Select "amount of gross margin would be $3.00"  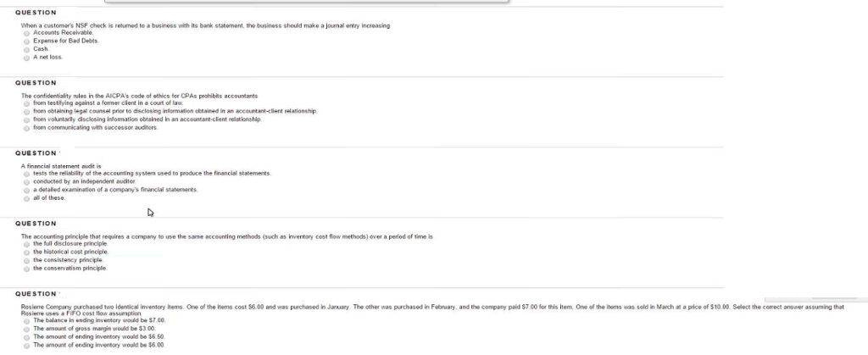tap(27, 330)
